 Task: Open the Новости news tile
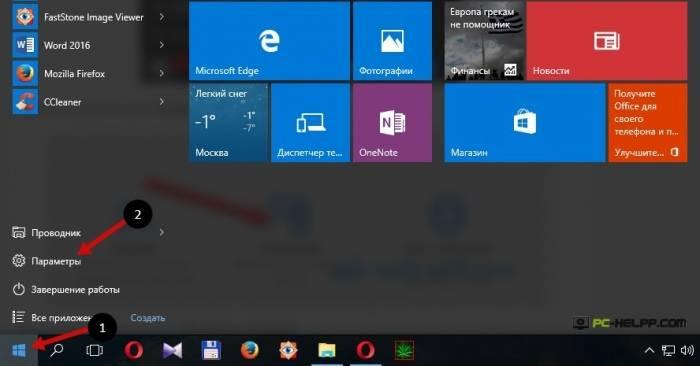(x=607, y=41)
